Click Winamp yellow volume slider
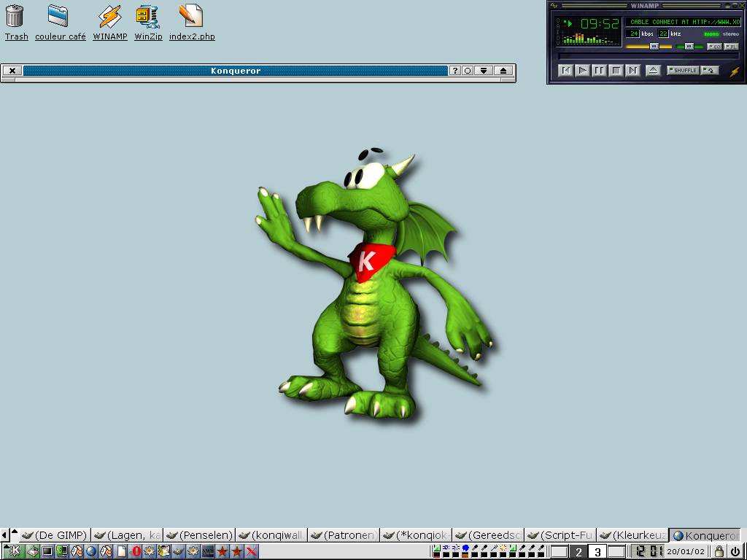The width and height of the screenshot is (747, 560). (649, 46)
